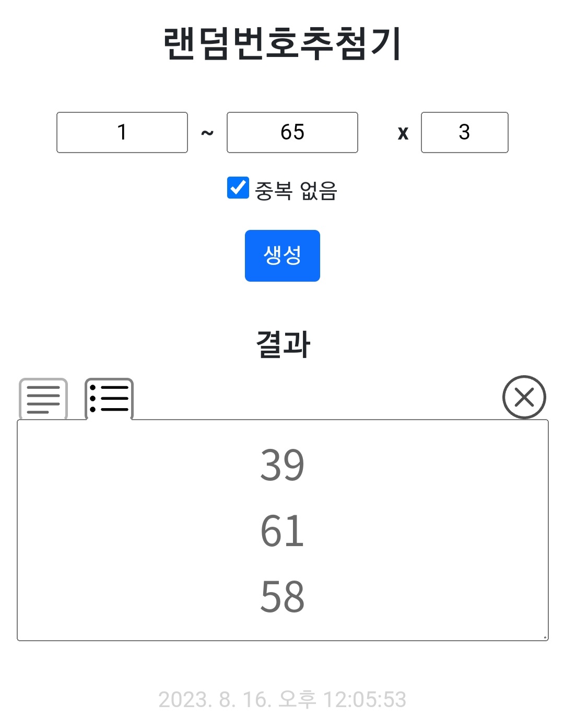The width and height of the screenshot is (564, 728).
Task: Focus the minimum value field showing 1
Action: pos(122,132)
